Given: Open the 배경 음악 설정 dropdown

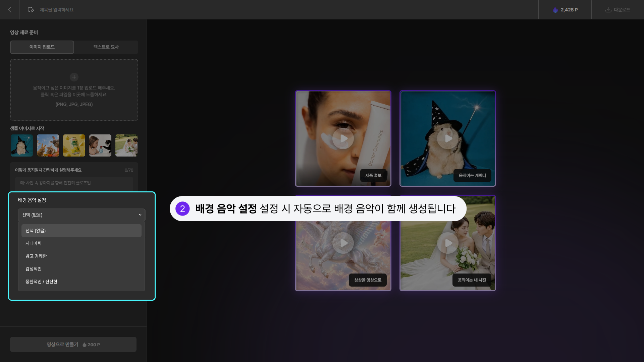Looking at the screenshot, I should click(82, 215).
